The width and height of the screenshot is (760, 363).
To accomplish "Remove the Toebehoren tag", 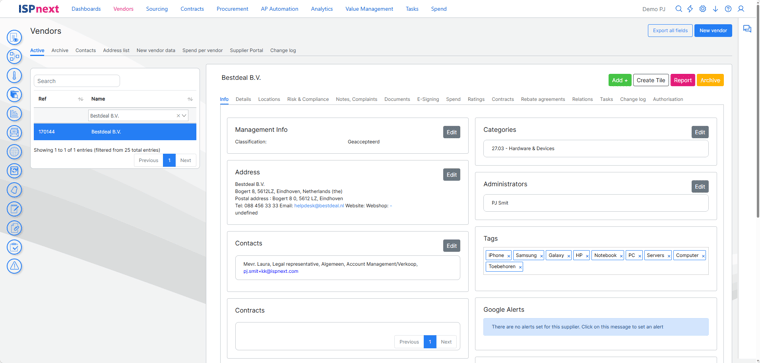I will pos(520,267).
